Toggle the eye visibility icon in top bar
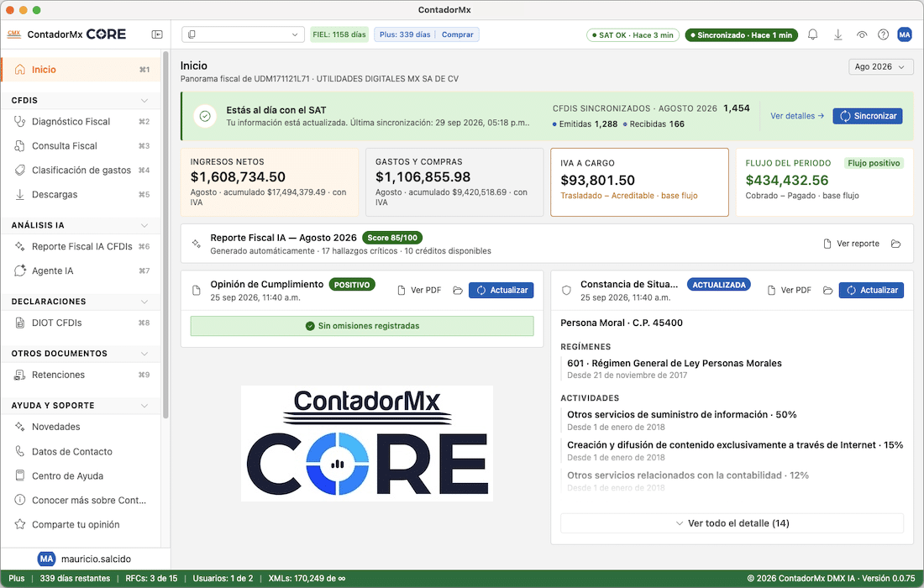The height and width of the screenshot is (588, 924). tap(862, 34)
